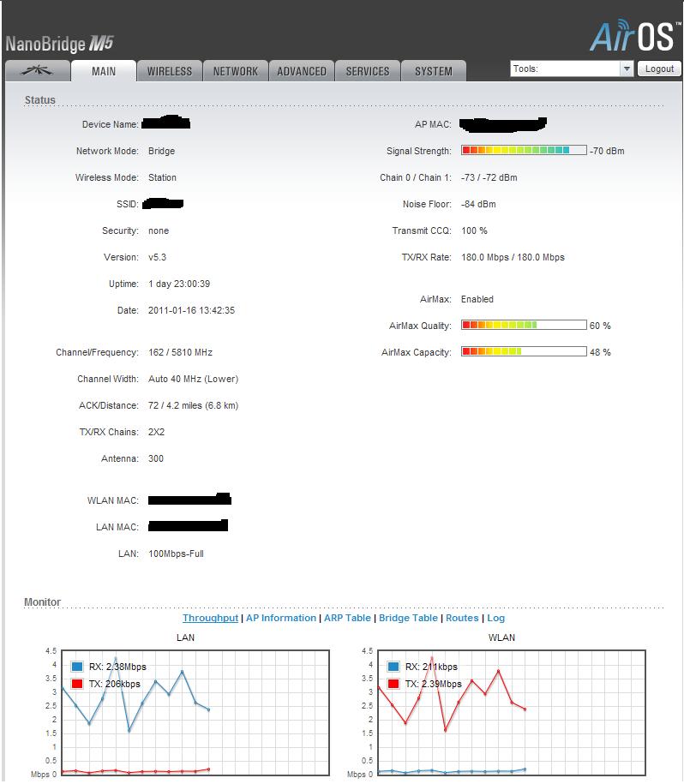The height and width of the screenshot is (784, 684).
Task: Switch to the MAIN tab
Action: point(104,71)
